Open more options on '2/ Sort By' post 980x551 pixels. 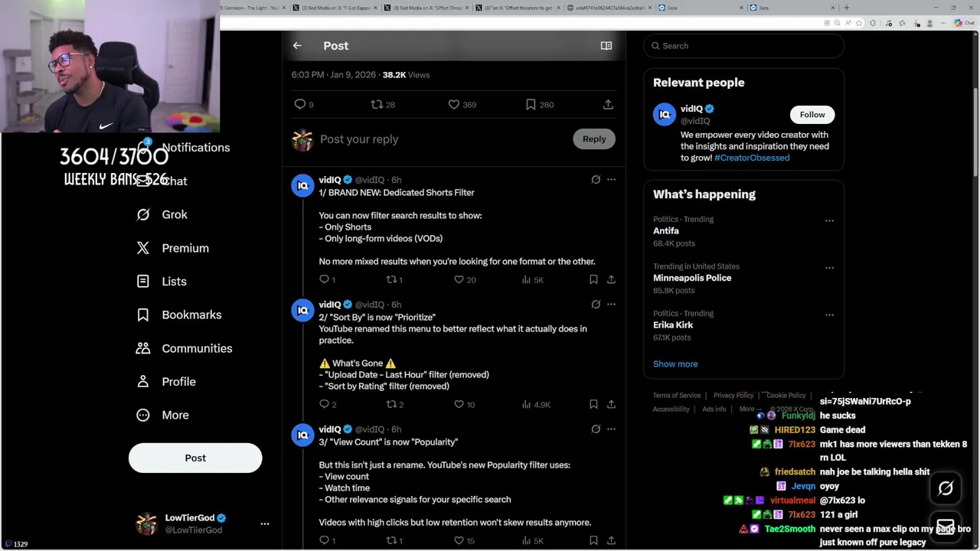coord(611,305)
